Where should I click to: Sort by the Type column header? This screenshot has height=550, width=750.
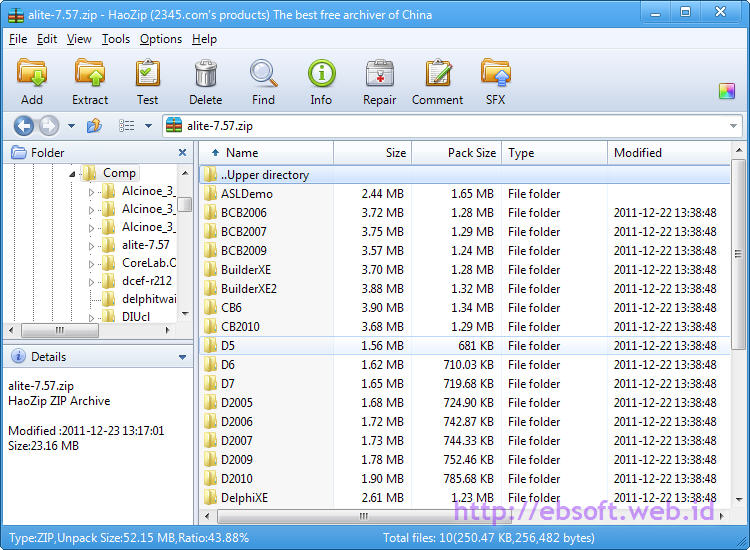(x=555, y=153)
